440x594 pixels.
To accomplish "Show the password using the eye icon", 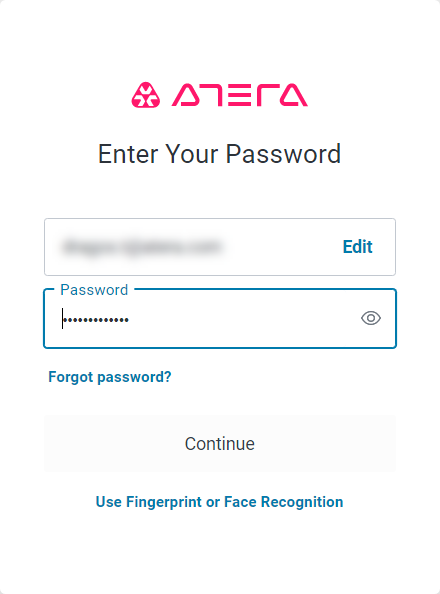I will pyautogui.click(x=371, y=318).
